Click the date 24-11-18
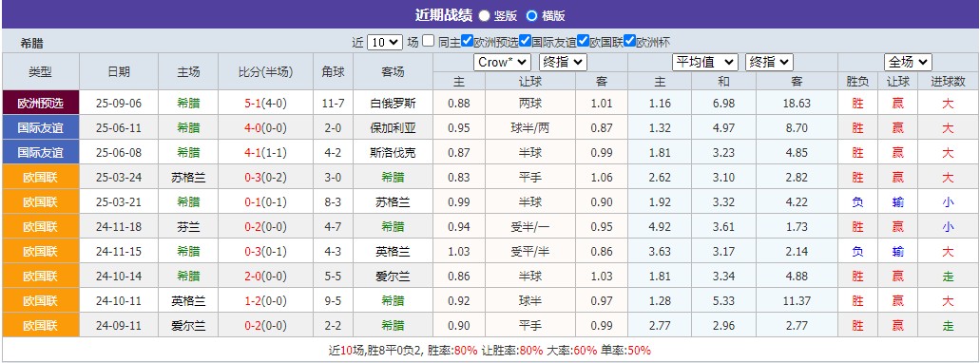Screen dimensions: 980x363 119,227
